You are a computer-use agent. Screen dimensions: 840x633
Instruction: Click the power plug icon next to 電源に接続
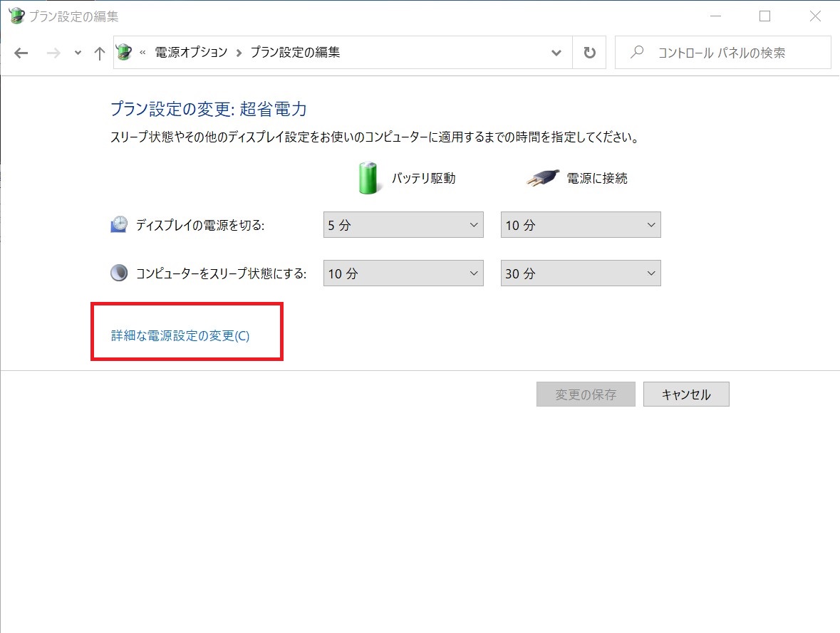click(x=542, y=178)
